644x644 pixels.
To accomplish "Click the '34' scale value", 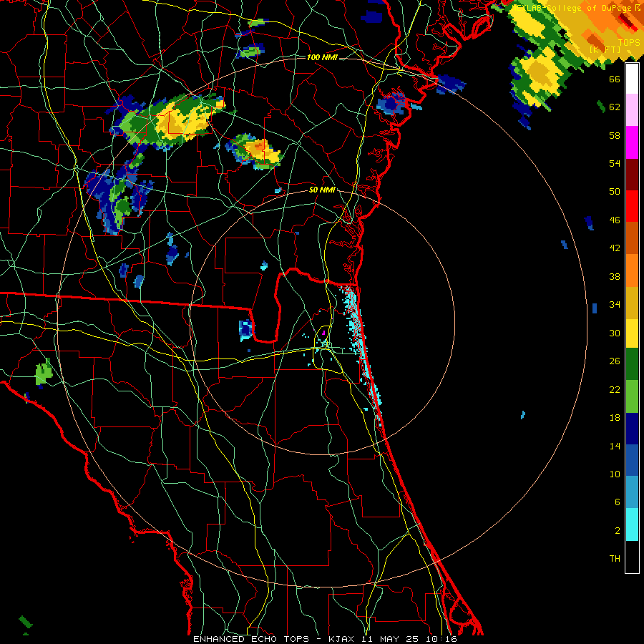I will [x=615, y=304].
